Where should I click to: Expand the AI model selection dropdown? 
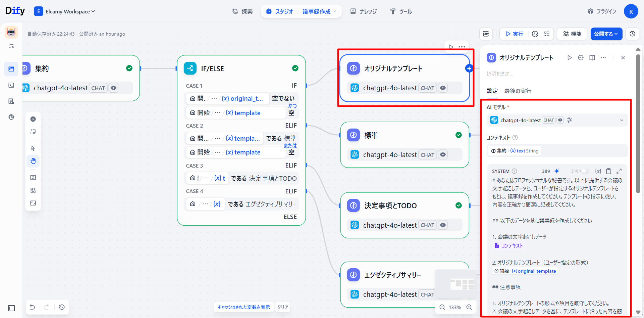pos(622,120)
